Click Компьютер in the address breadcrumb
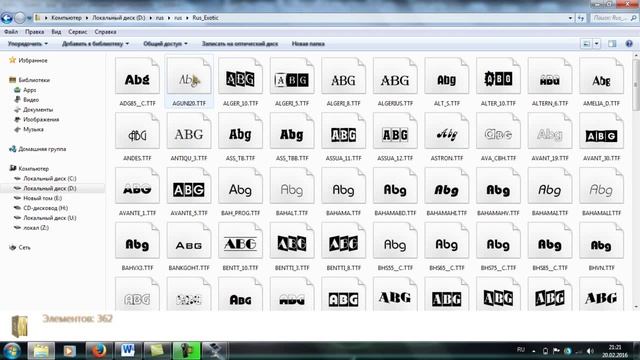Image resolution: width=640 pixels, height=360 pixels. coord(67,18)
